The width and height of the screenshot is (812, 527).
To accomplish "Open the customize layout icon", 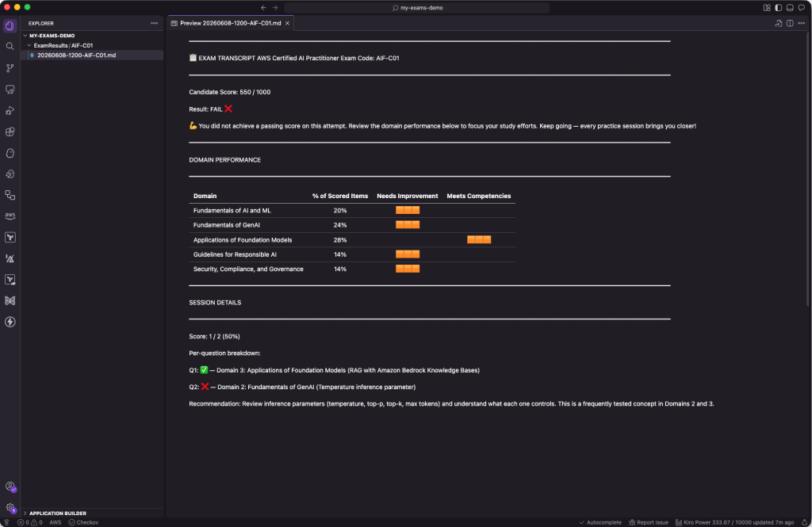I will pos(767,8).
